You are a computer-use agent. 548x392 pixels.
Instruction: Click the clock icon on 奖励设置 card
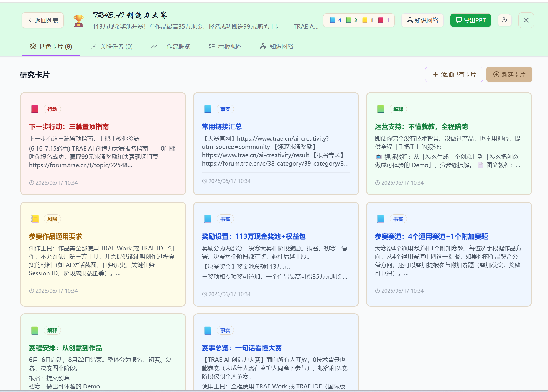tap(205, 294)
